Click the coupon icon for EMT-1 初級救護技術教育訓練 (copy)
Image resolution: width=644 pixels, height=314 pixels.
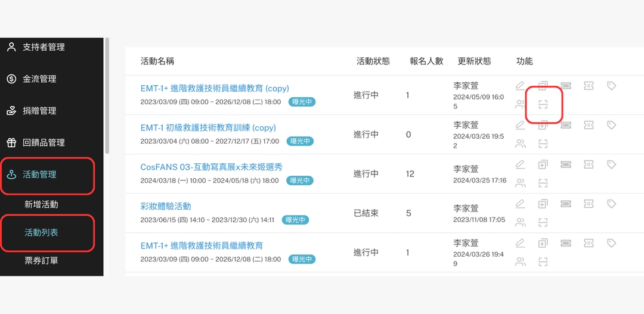point(589,125)
